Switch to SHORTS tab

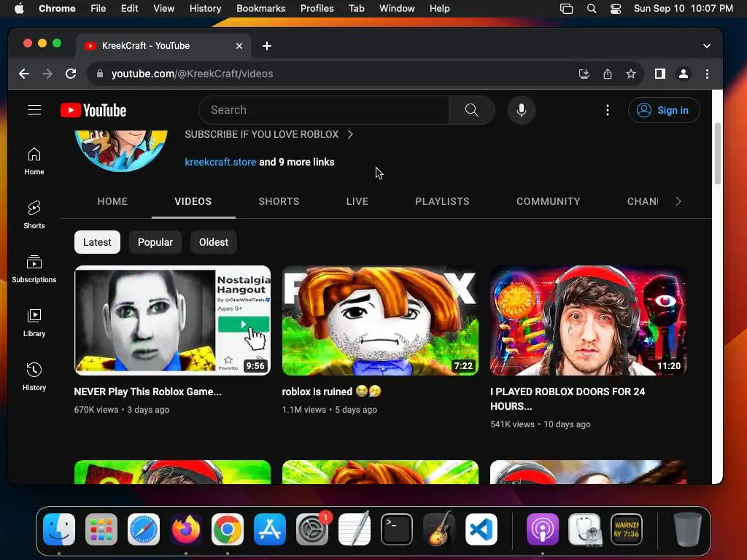tap(279, 201)
